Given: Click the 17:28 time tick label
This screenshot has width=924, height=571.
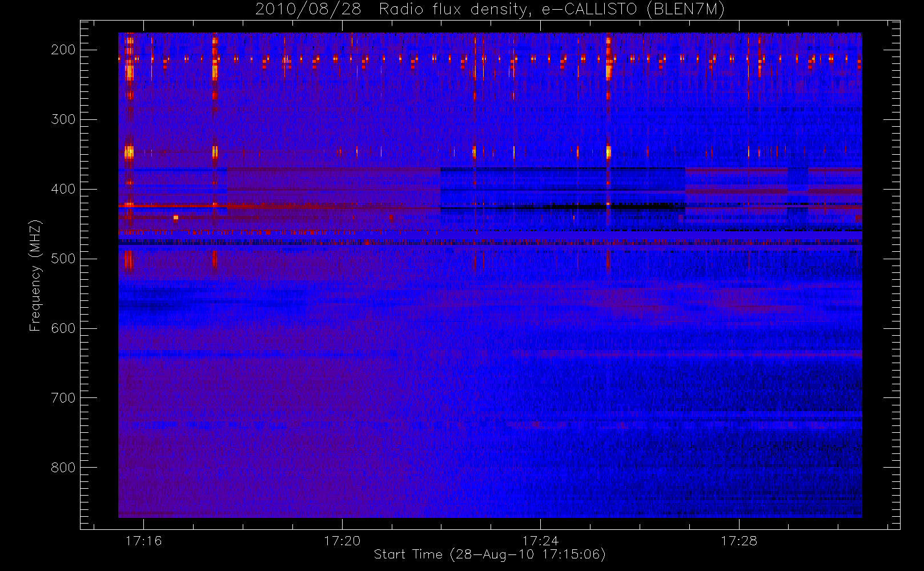Looking at the screenshot, I should click(x=739, y=541).
